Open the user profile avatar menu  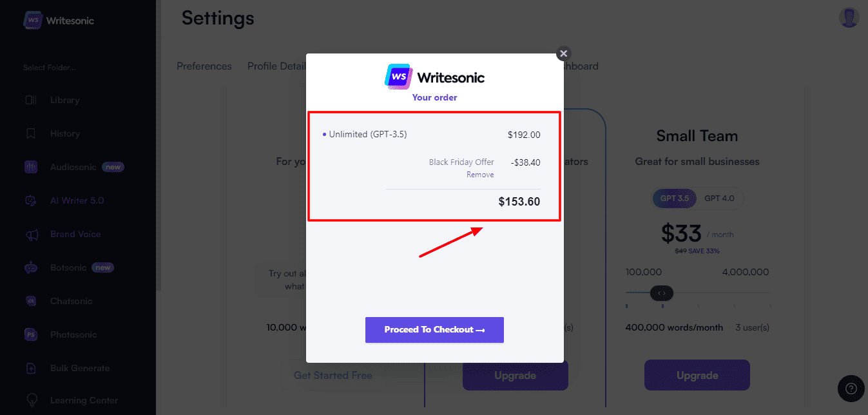[849, 17]
